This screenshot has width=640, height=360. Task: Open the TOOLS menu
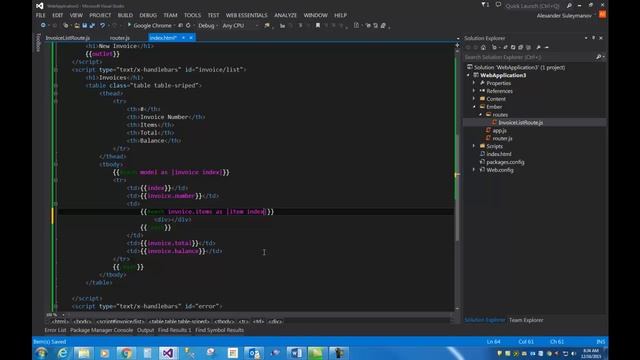tap(192, 15)
